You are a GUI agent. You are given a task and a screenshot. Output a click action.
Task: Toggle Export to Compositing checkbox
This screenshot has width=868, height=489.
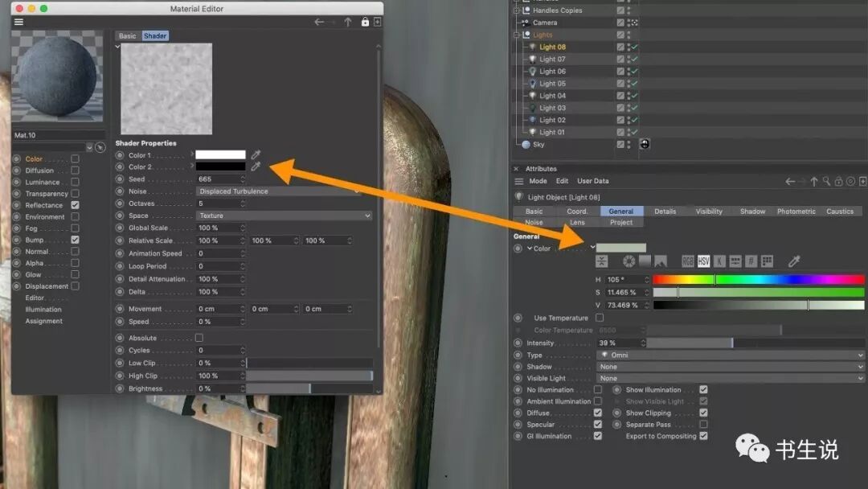click(703, 436)
